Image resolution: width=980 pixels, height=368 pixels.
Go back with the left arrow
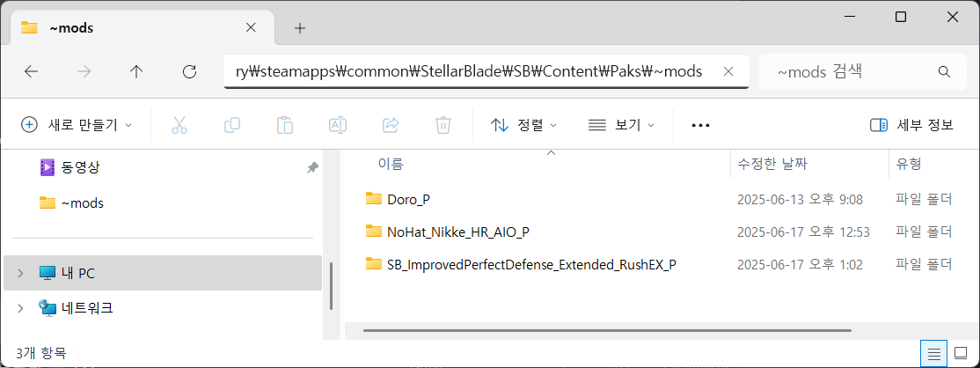[x=32, y=71]
